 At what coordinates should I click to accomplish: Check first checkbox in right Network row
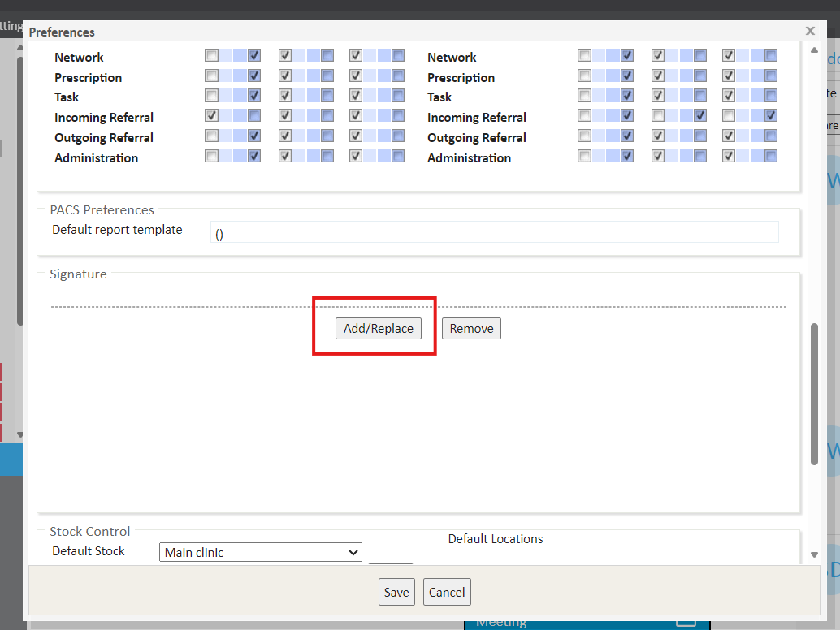point(585,56)
